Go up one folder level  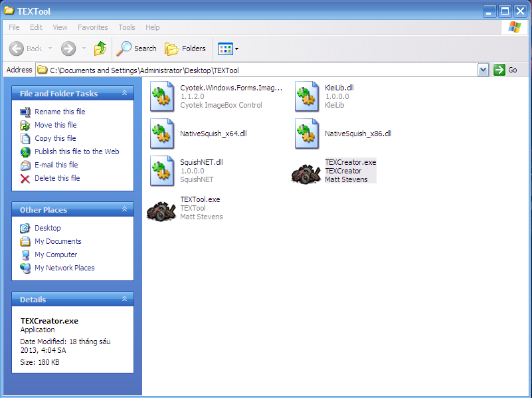(100, 49)
